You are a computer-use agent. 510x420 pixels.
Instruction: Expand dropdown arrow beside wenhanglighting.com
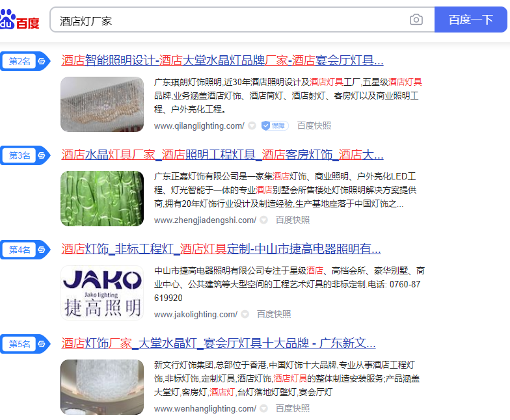click(264, 408)
